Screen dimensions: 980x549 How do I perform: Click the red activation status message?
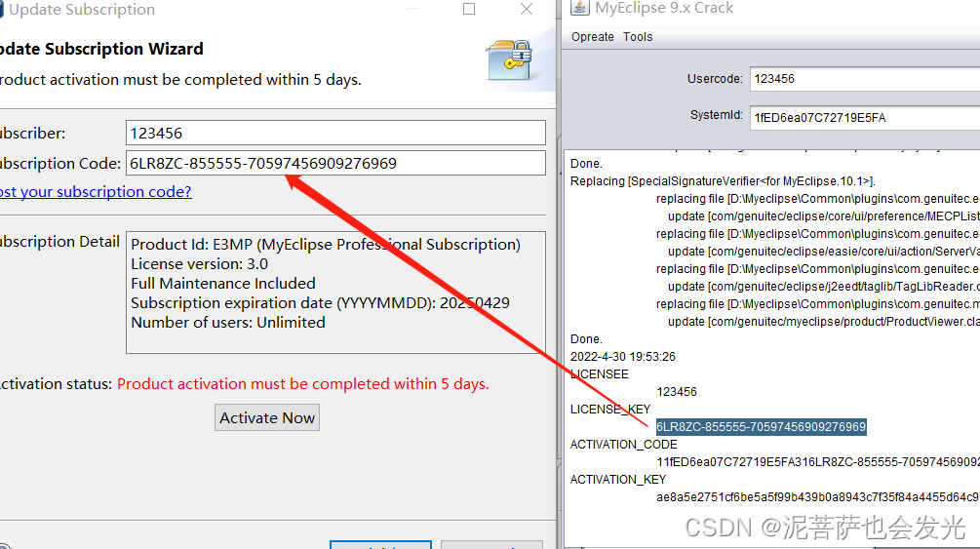(303, 384)
